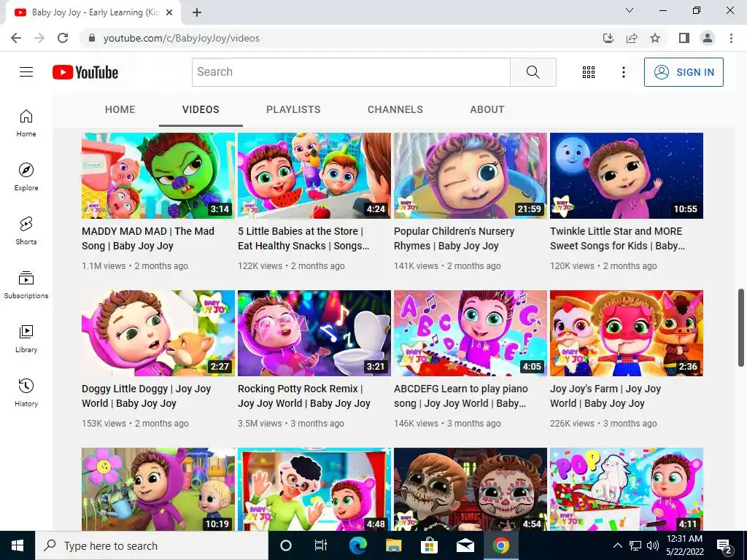Open the YouTube settings three-dot menu
Viewport: 747px width, 560px height.
(x=624, y=72)
